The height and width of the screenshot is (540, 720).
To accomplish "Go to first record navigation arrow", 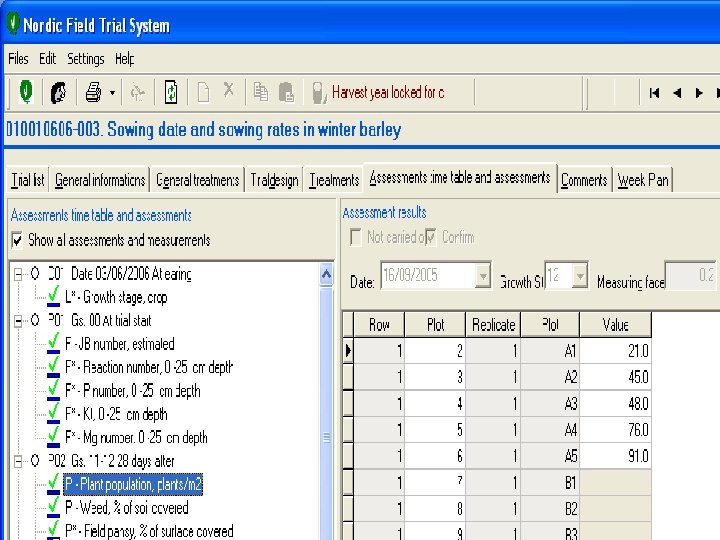I will tap(654, 93).
